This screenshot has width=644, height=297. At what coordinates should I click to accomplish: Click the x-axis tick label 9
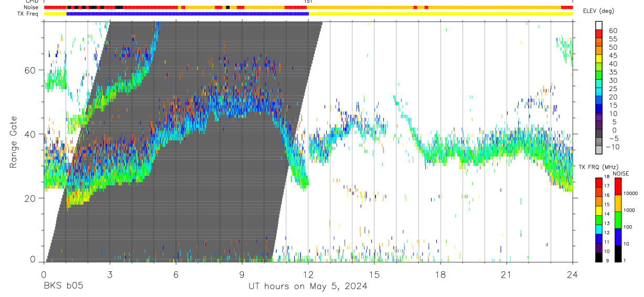coord(242,275)
